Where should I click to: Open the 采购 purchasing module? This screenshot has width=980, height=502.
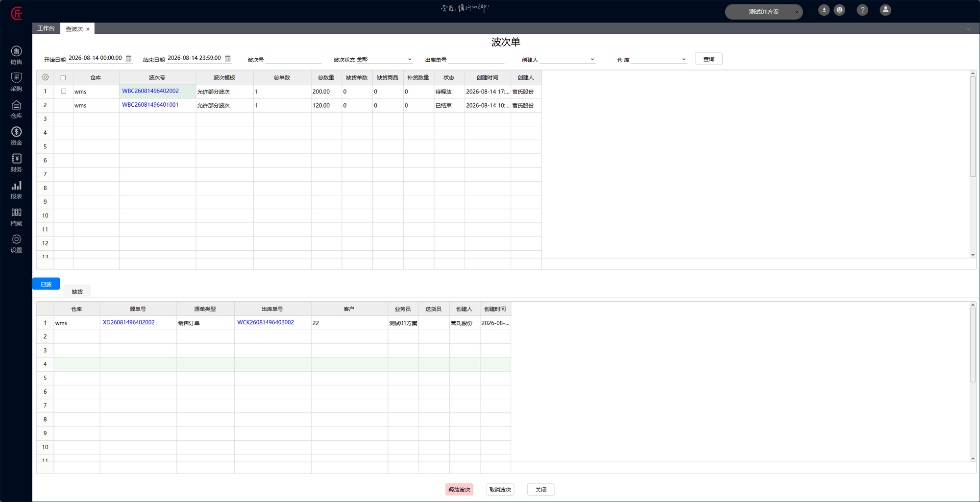[x=16, y=82]
